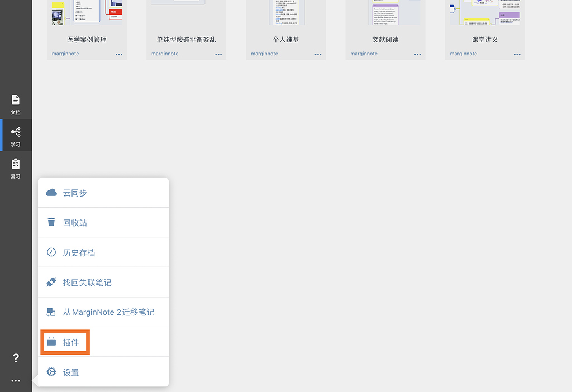This screenshot has width=572, height=392.
Task: Click the 历史存档 clock icon
Action: [x=51, y=252]
